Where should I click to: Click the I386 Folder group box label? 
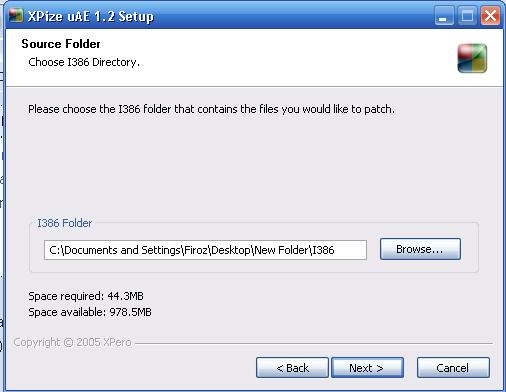click(64, 223)
